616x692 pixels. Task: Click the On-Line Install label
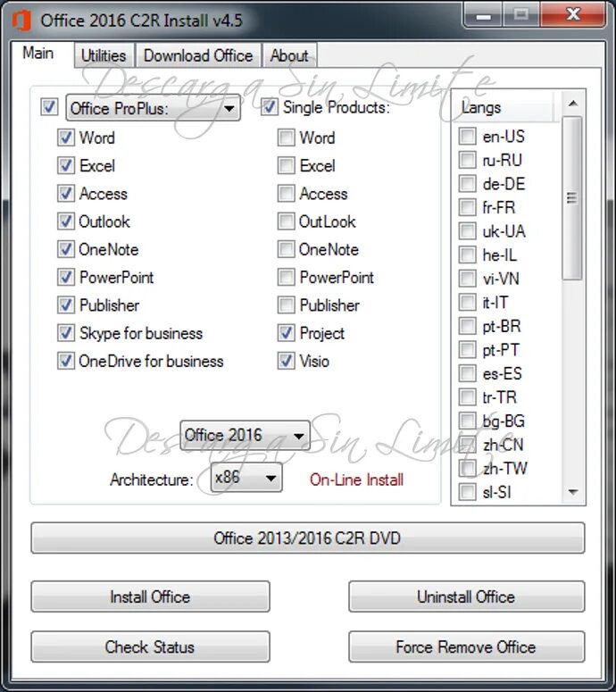click(x=356, y=479)
